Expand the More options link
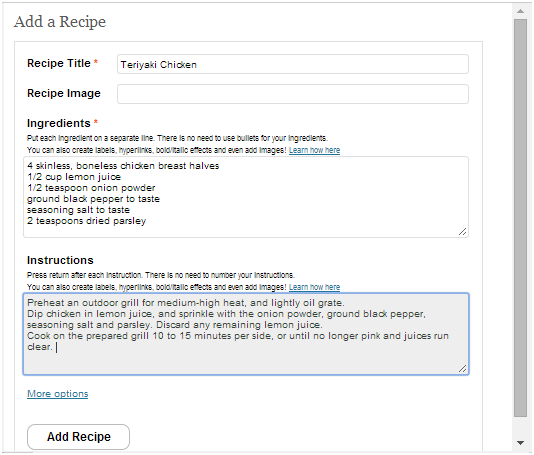This screenshot has width=534, height=455. [x=58, y=394]
